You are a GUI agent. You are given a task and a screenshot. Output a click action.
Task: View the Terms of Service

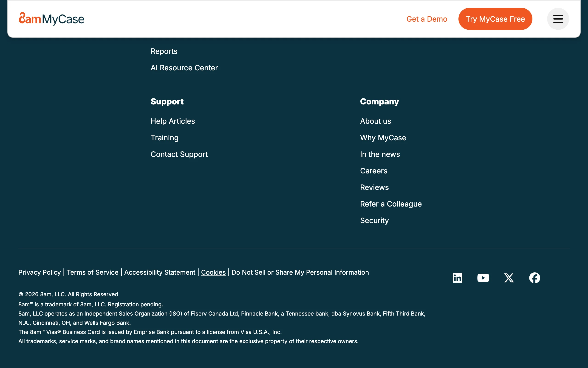93,272
